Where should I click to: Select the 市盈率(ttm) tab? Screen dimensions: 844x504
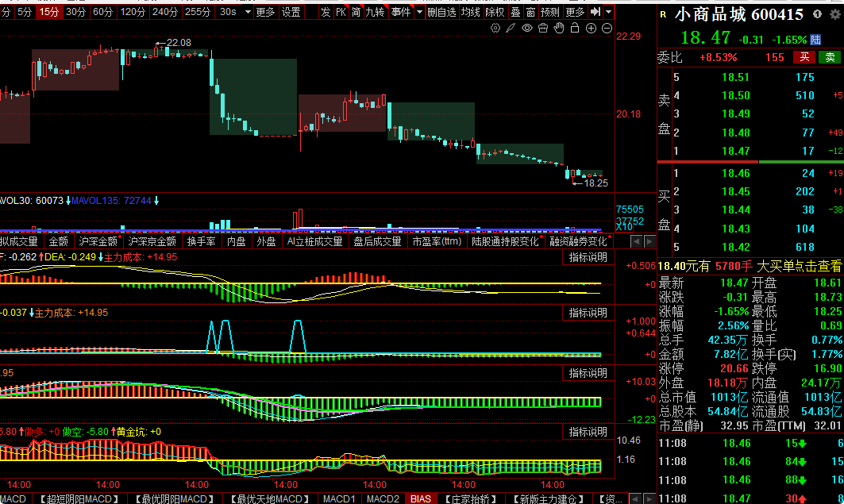437,241
